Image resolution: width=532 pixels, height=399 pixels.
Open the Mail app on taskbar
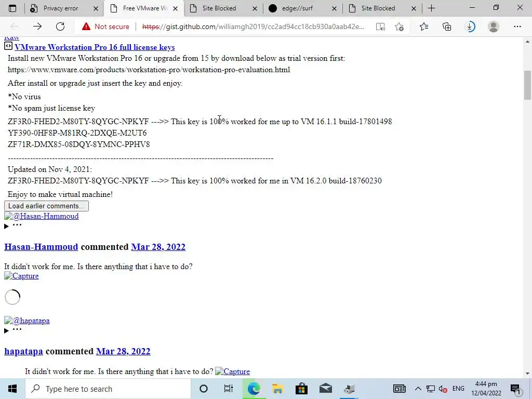[x=326, y=389]
